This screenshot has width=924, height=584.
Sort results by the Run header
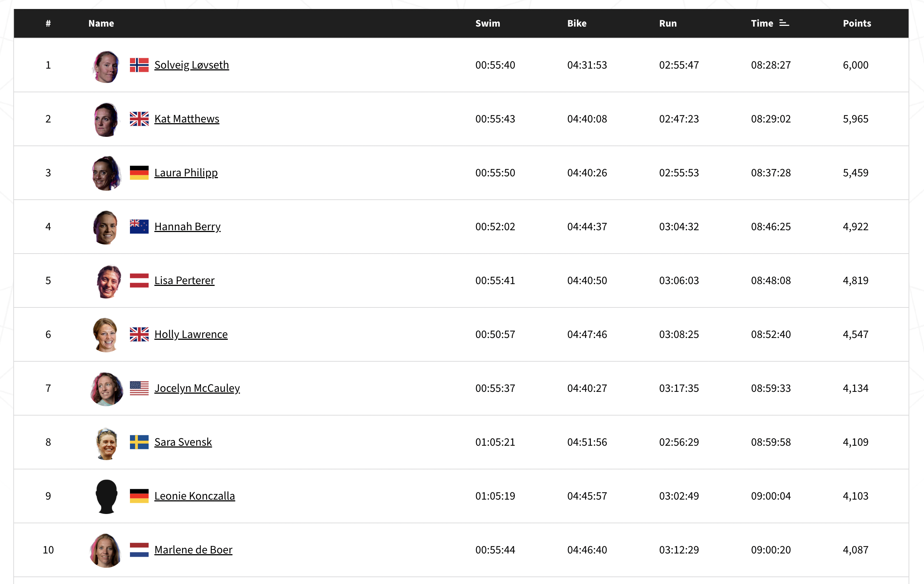point(668,23)
